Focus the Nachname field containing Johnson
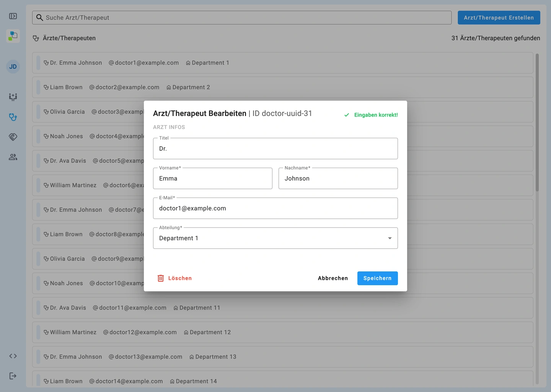Screen dimensions: 551x392 [x=338, y=178]
